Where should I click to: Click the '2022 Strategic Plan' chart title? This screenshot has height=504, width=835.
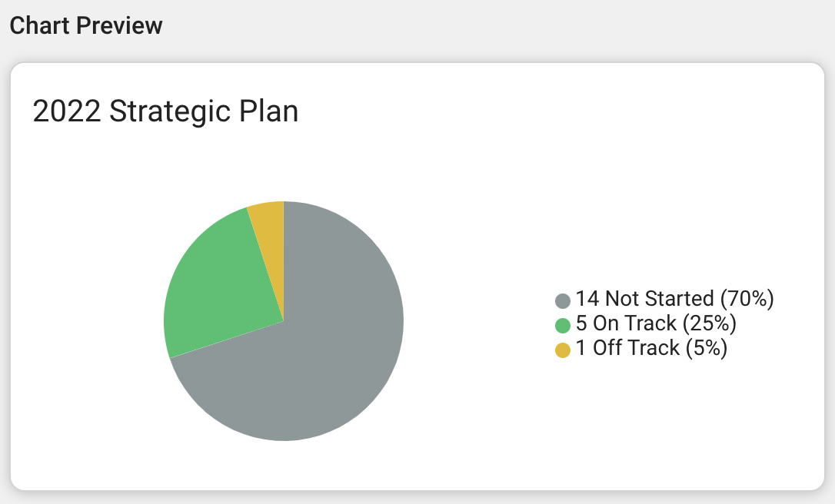coord(165,111)
